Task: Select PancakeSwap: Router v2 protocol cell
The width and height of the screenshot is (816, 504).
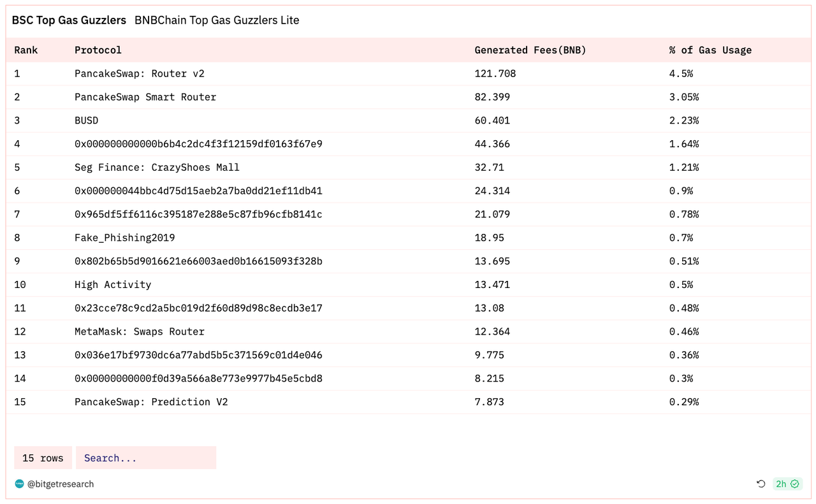Action: click(140, 73)
